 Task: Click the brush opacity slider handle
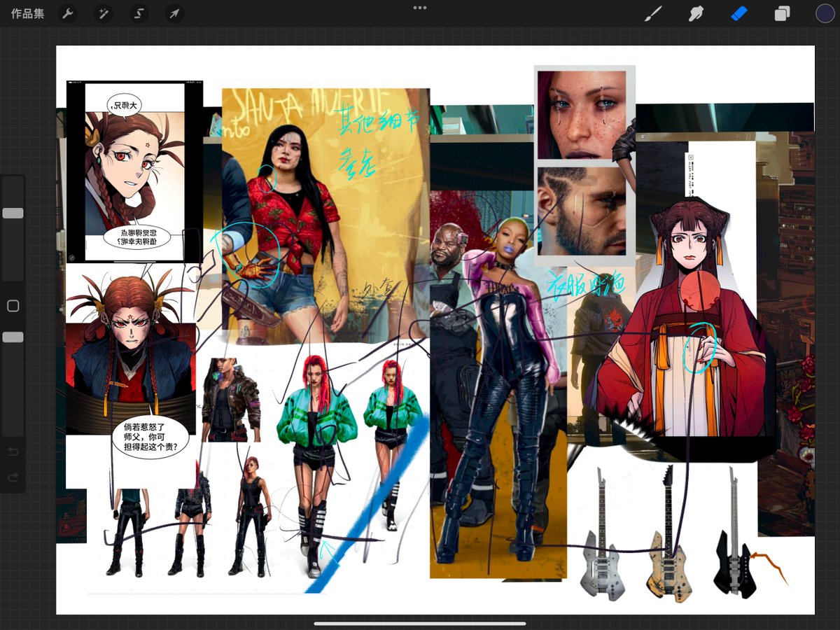coord(13,337)
